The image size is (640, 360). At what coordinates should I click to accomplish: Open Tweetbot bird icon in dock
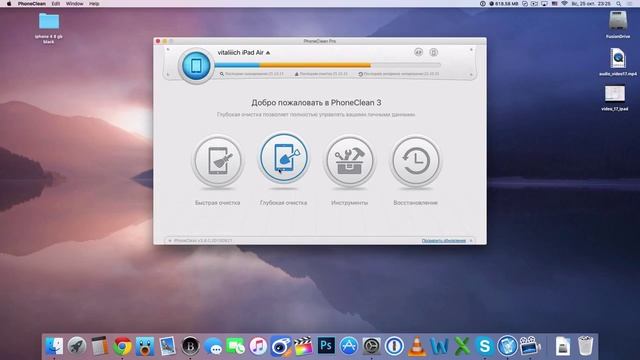pos(145,346)
